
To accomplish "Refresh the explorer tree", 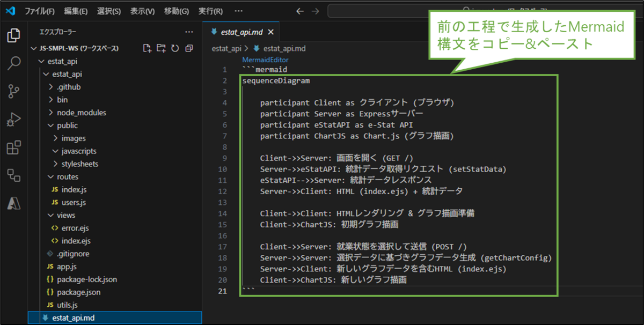I will (175, 48).
